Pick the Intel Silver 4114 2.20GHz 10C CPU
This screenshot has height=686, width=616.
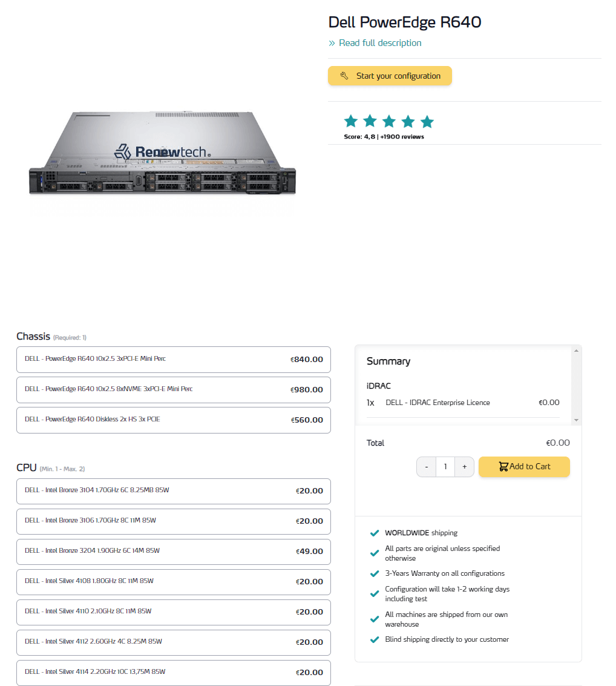pos(174,672)
